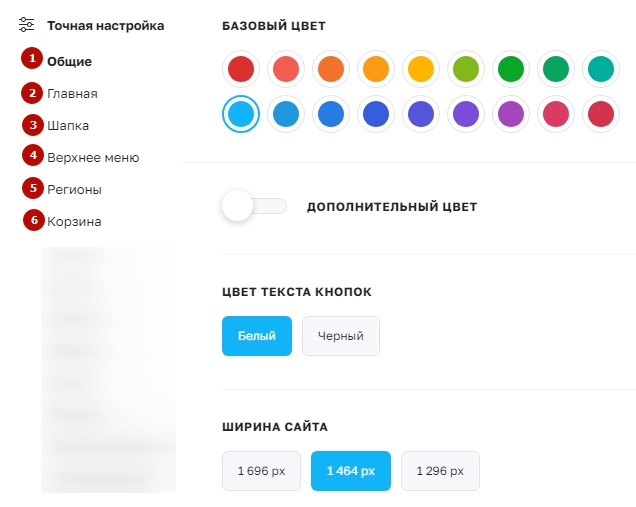Click red badge number 2
This screenshot has width=636, height=507.
point(33,93)
